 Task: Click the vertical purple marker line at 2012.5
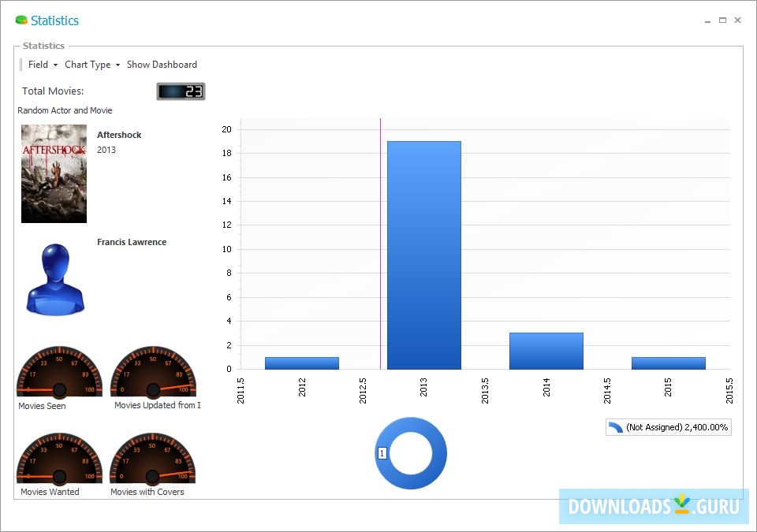tap(381, 244)
